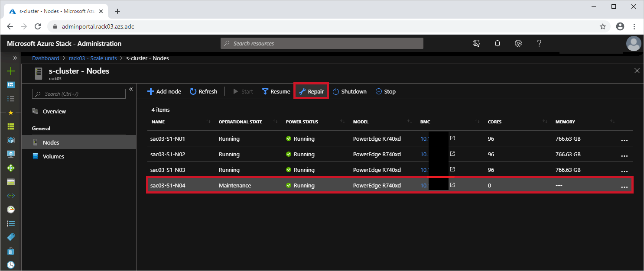644x271 pixels.
Task: Select the sac03-S1-N04 node row name
Action: [168, 185]
